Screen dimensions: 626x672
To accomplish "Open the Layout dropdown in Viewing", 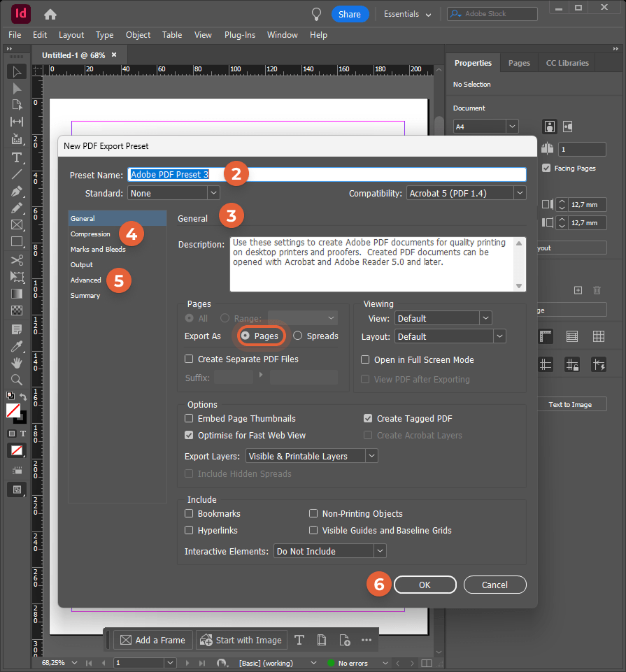I will [450, 336].
